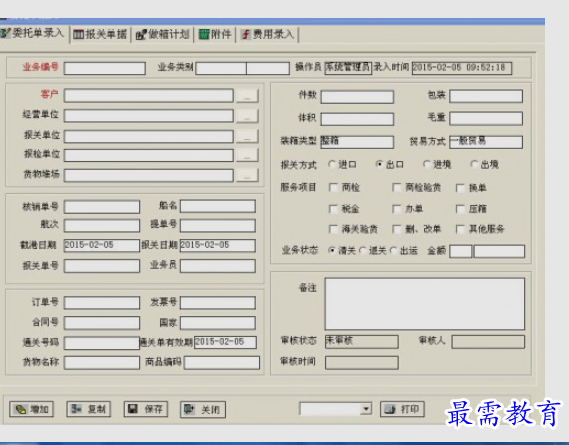Click the browse button next to 报关单位

(x=247, y=136)
